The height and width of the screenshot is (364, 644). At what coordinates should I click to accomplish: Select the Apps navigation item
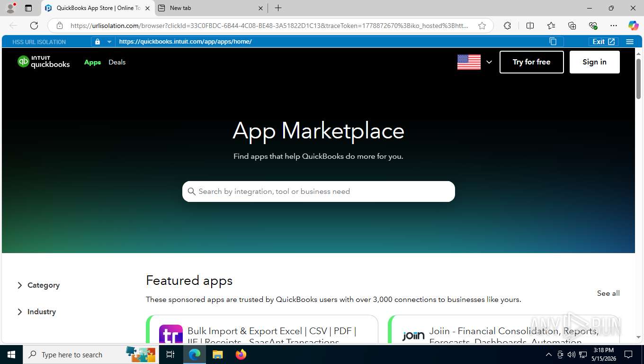click(x=92, y=62)
